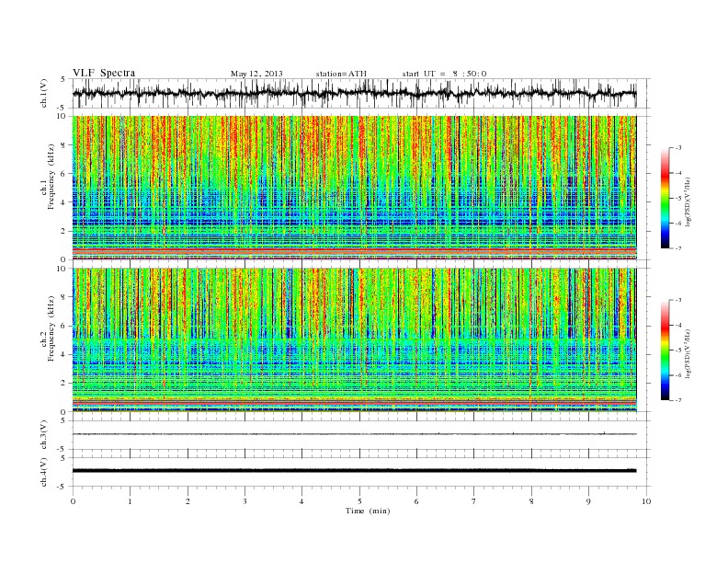This screenshot has height=563, width=728.
Task: Select the date text "May 12, 2013"
Action: [256, 74]
